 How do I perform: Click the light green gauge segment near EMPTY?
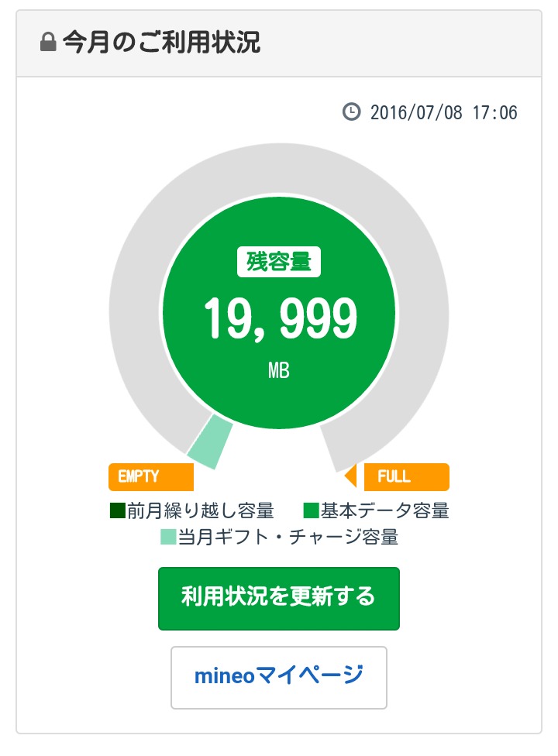point(211,442)
